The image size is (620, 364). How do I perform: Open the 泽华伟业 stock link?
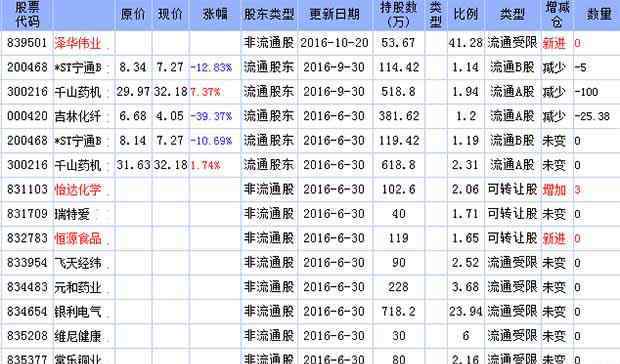coord(78,43)
